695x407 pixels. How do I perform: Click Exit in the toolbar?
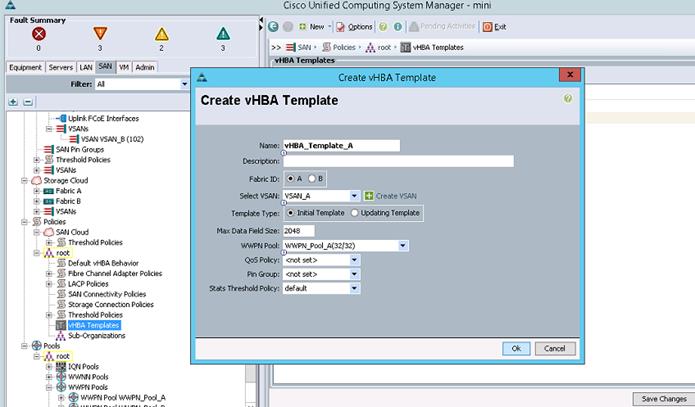click(x=495, y=27)
